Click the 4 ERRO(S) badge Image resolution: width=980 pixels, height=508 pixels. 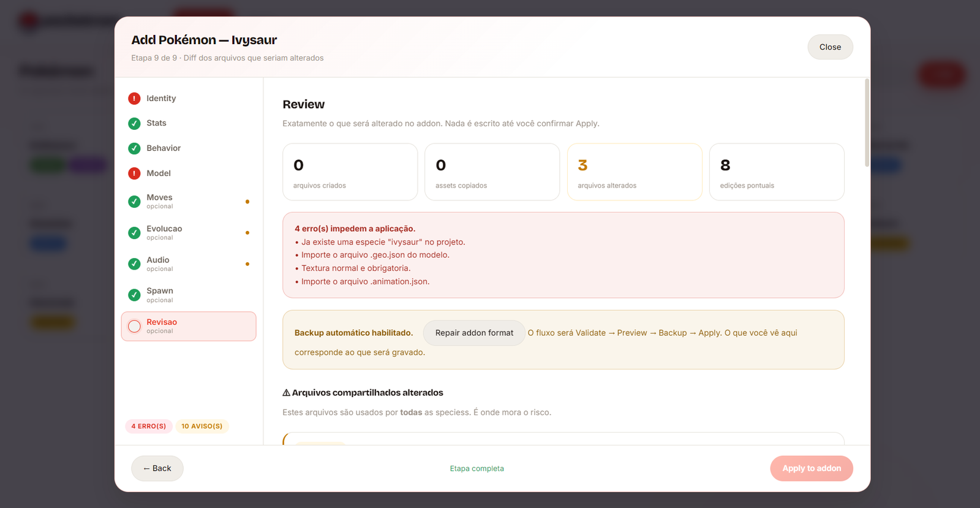pos(149,426)
